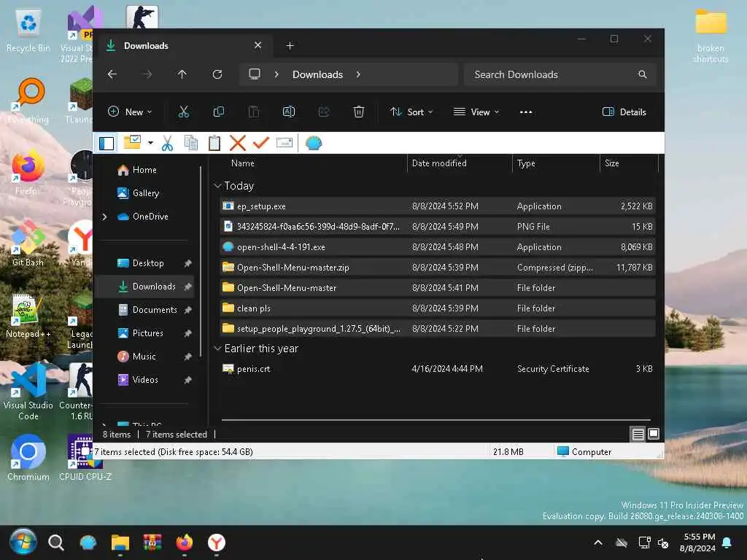The height and width of the screenshot is (560, 747).
Task: Click the scissors Cut icon in the classic toolbar
Action: pyautogui.click(x=167, y=143)
